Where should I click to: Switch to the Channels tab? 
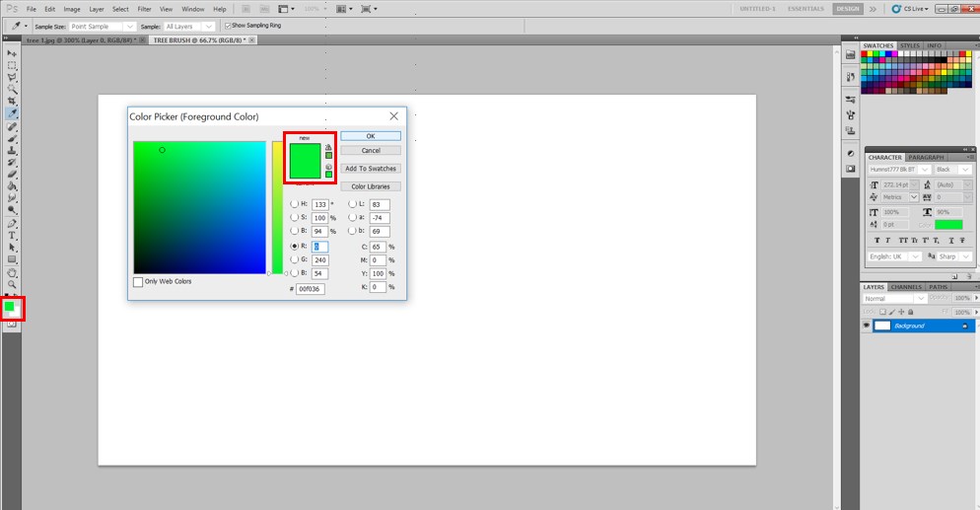point(906,287)
